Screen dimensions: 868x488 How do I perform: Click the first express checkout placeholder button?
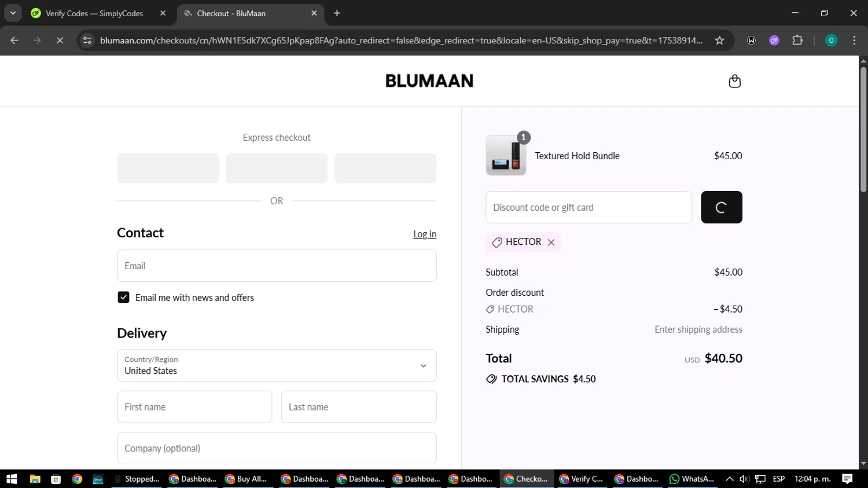point(168,168)
